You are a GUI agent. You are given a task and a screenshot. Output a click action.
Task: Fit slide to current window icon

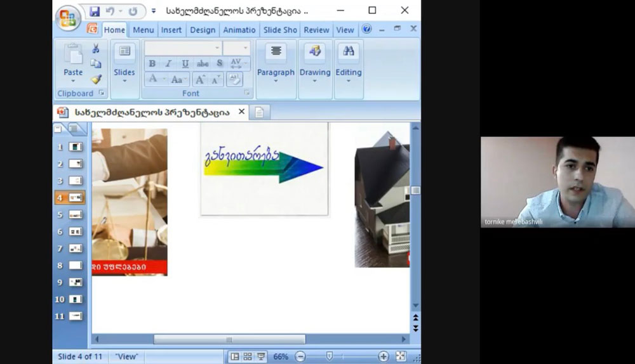[401, 356]
